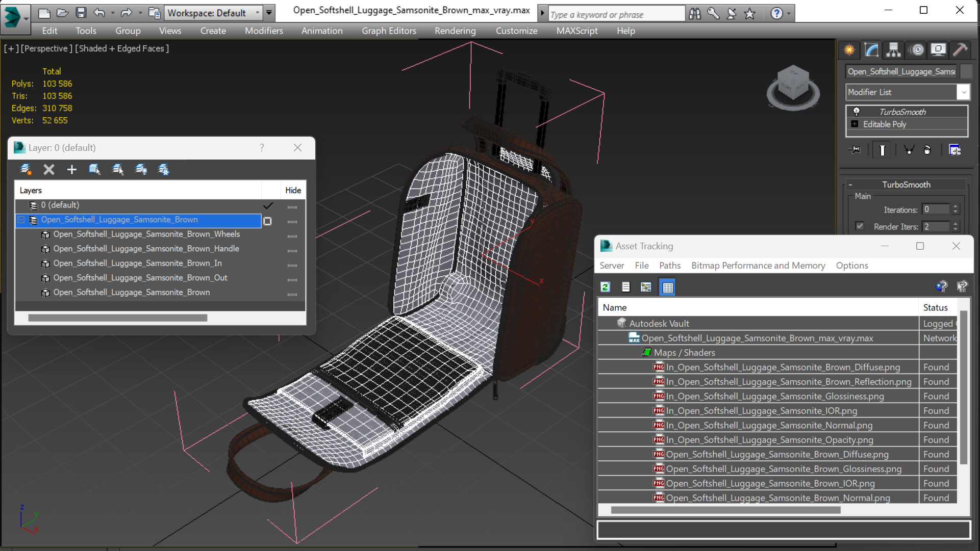The image size is (980, 551).
Task: Toggle current layer checkmark for 0 (default)
Action: click(x=268, y=205)
